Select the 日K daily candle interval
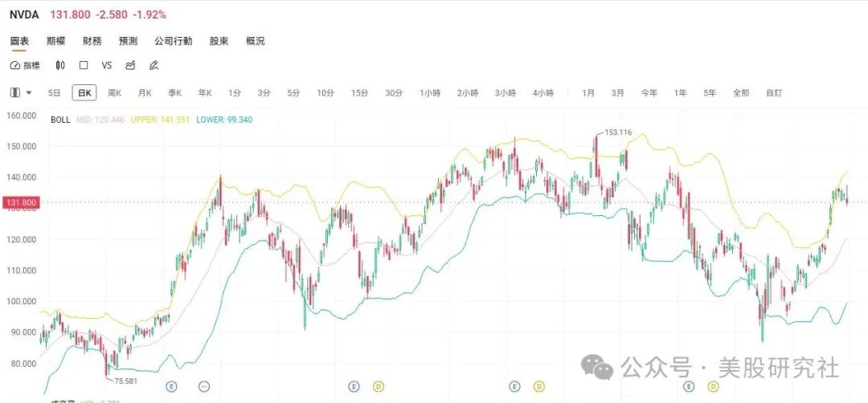The width and height of the screenshot is (868, 403). pyautogui.click(x=84, y=93)
